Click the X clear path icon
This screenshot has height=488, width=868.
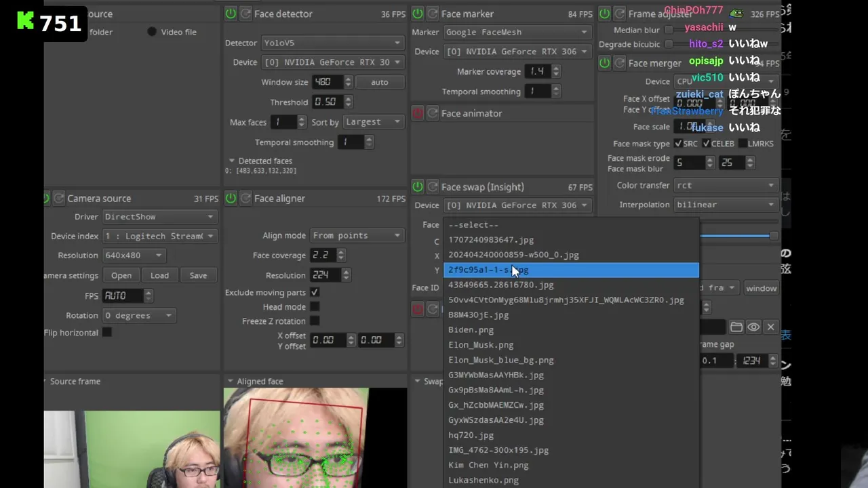coord(770,327)
